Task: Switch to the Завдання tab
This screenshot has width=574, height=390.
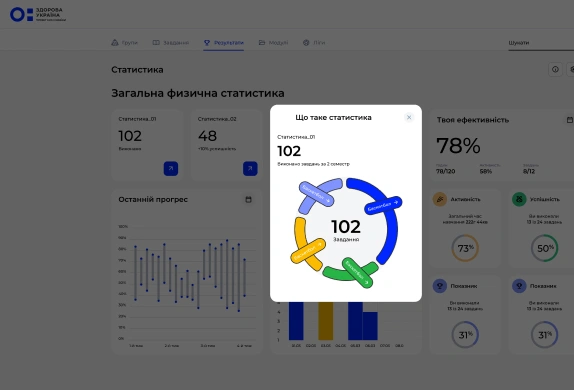Action: click(171, 42)
